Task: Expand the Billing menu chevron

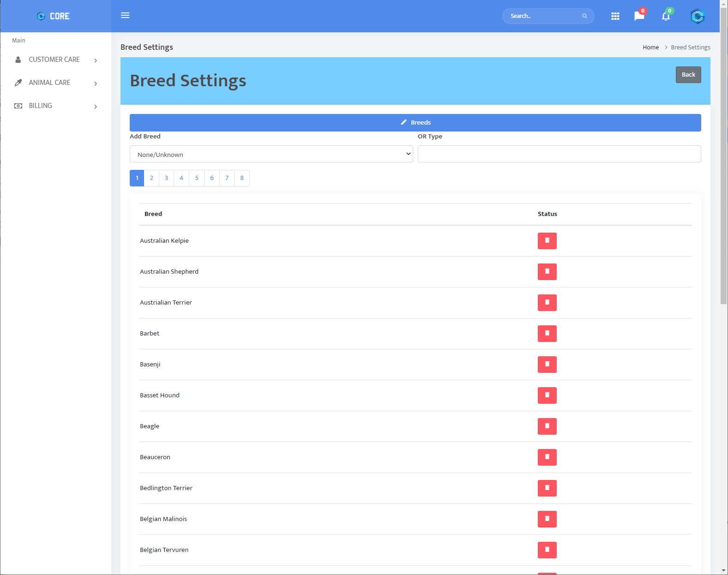Action: click(x=96, y=107)
